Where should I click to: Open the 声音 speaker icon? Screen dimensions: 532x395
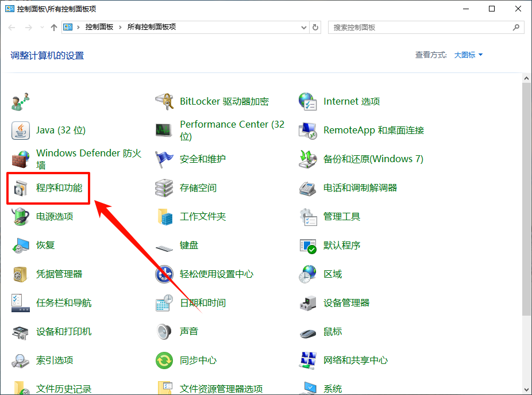coord(164,332)
